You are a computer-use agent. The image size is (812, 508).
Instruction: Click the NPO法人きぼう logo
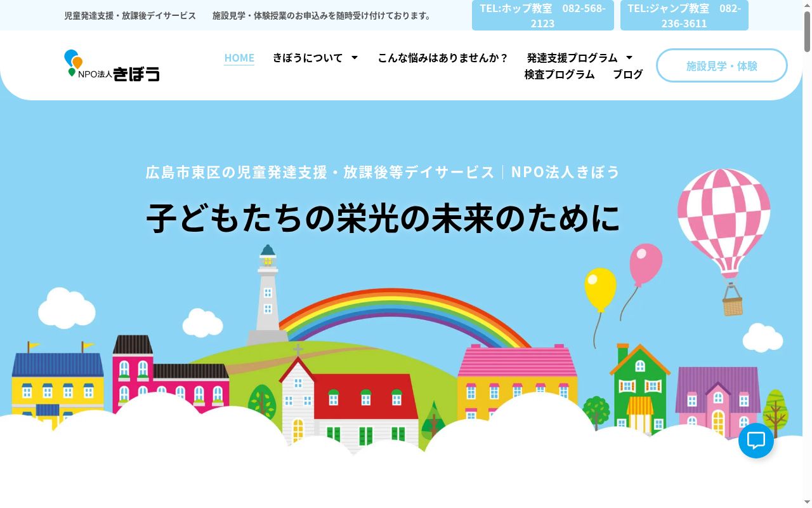coord(112,66)
